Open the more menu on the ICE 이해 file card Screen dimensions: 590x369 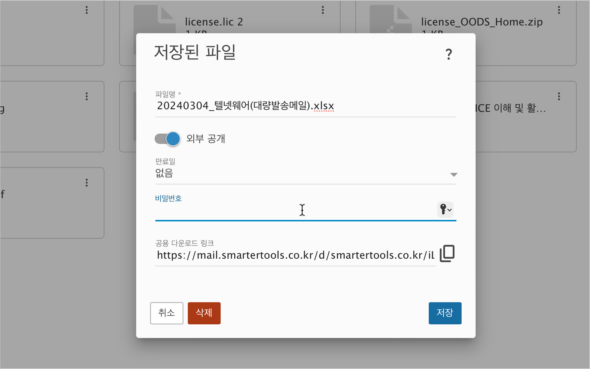[559, 96]
